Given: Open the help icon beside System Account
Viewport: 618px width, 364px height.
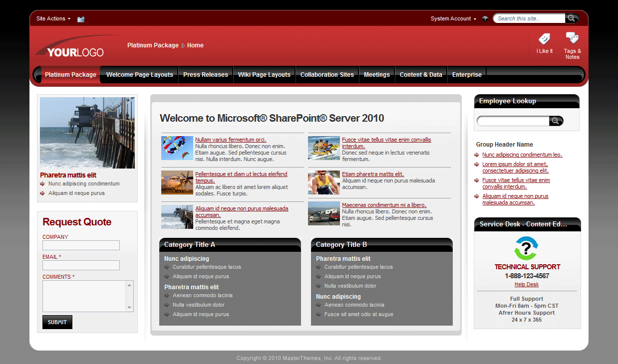Looking at the screenshot, I should pyautogui.click(x=485, y=18).
